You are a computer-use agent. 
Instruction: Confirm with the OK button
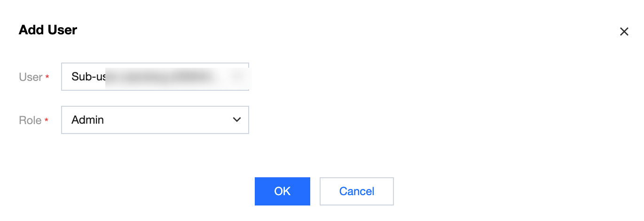(x=282, y=191)
